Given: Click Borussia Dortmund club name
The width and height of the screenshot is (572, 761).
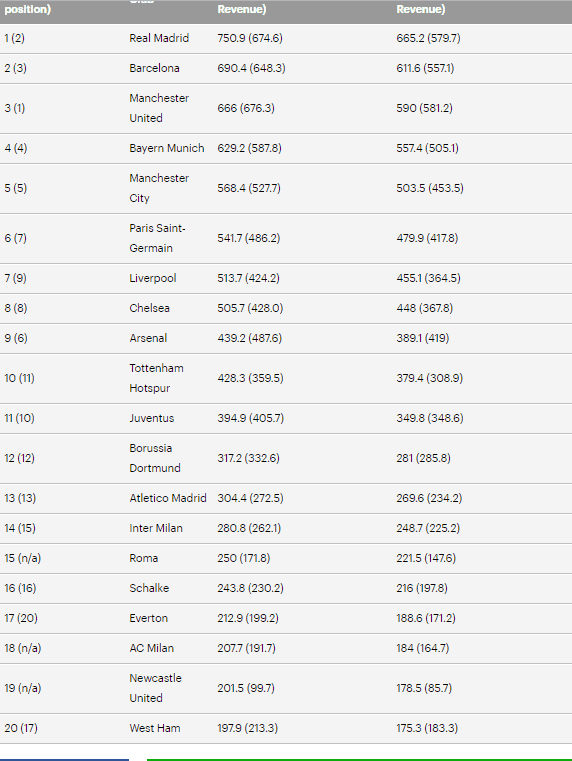Looking at the screenshot, I should pyautogui.click(x=155, y=458).
